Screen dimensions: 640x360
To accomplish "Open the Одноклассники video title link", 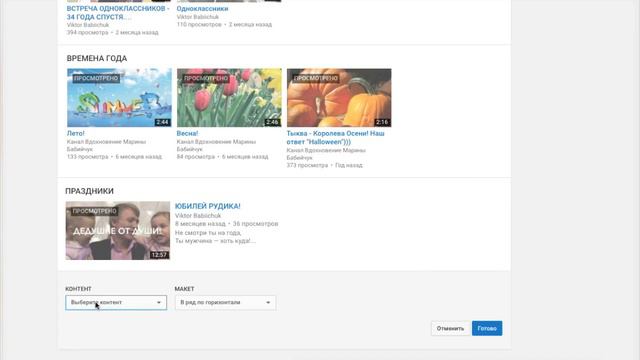I will [202, 9].
